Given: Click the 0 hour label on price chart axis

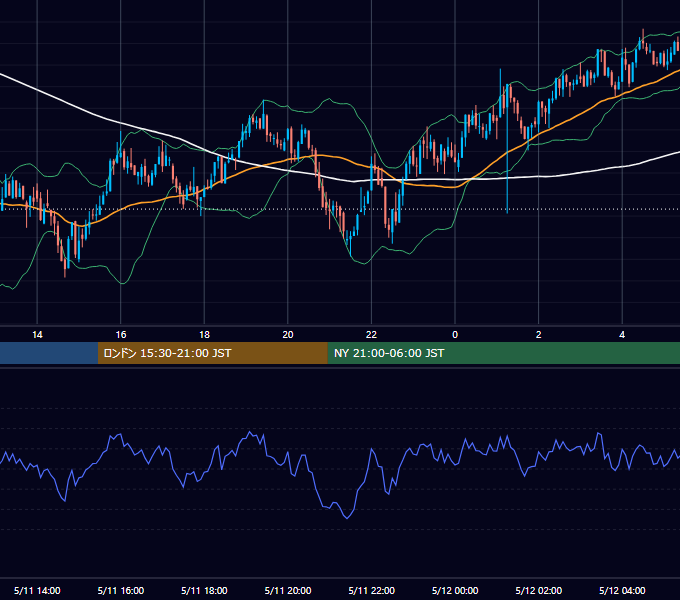Looking at the screenshot, I should pos(455,335).
